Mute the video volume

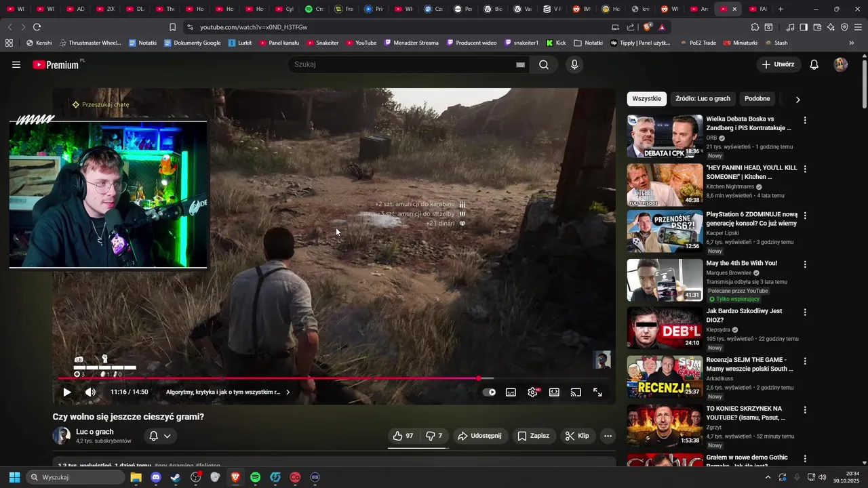pyautogui.click(x=90, y=392)
